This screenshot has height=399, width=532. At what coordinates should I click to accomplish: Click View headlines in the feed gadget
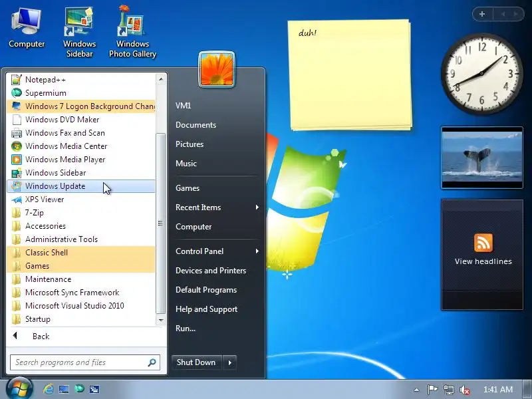coord(483,261)
